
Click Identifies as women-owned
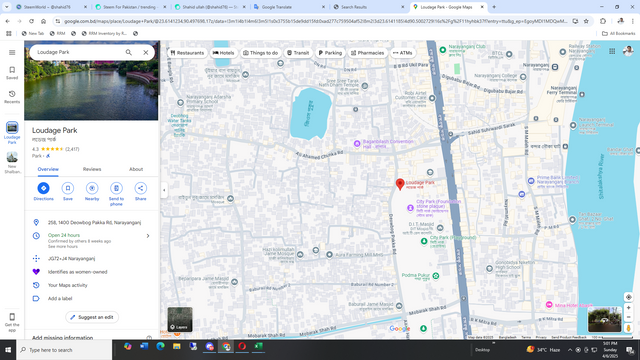click(78, 272)
